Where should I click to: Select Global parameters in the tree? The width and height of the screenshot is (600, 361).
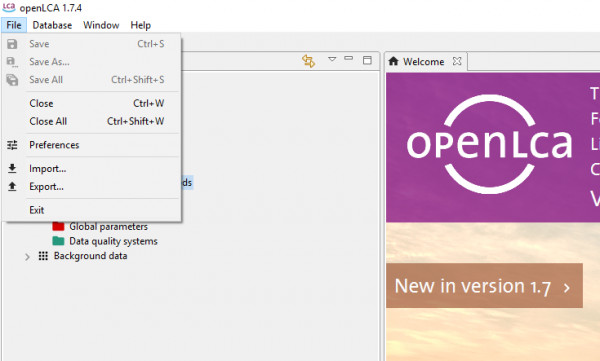(x=108, y=227)
